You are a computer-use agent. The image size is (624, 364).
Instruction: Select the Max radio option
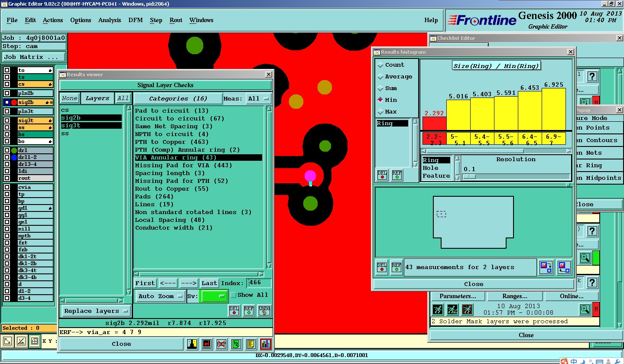click(380, 112)
